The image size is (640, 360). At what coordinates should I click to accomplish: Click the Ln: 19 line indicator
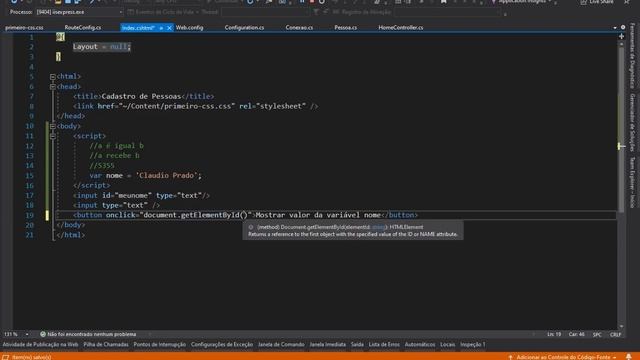(554, 334)
